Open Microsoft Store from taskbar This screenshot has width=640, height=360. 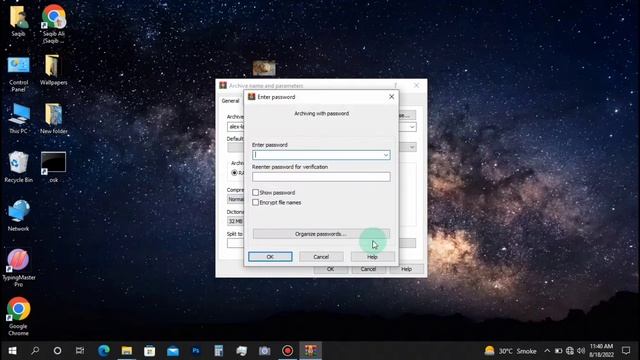(x=150, y=351)
